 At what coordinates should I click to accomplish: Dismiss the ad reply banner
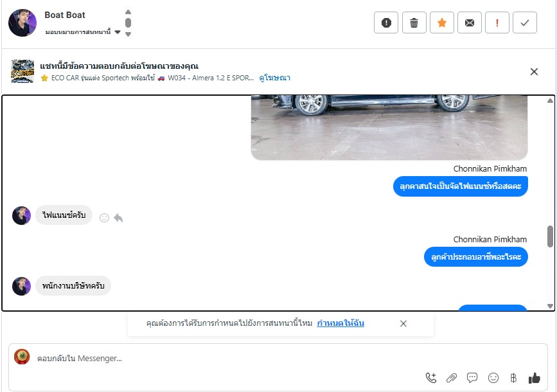pyautogui.click(x=534, y=72)
